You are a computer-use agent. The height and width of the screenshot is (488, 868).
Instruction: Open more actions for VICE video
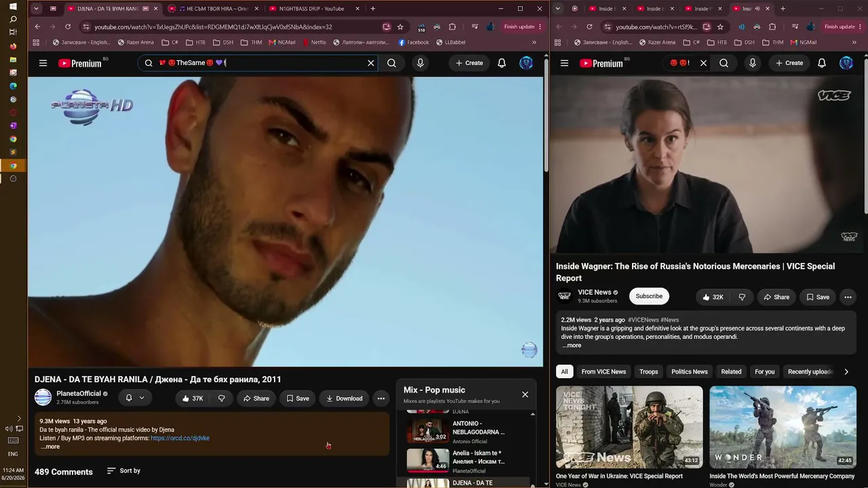point(848,297)
